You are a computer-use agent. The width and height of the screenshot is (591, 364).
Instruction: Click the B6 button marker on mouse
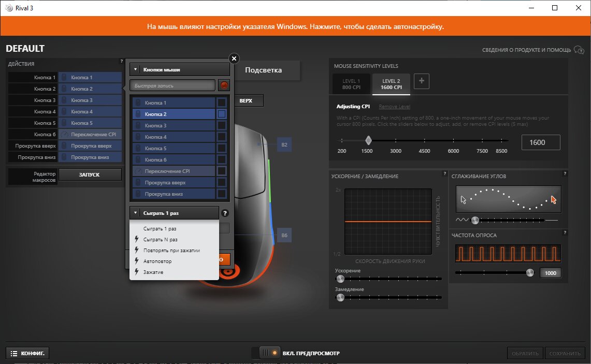coord(284,236)
